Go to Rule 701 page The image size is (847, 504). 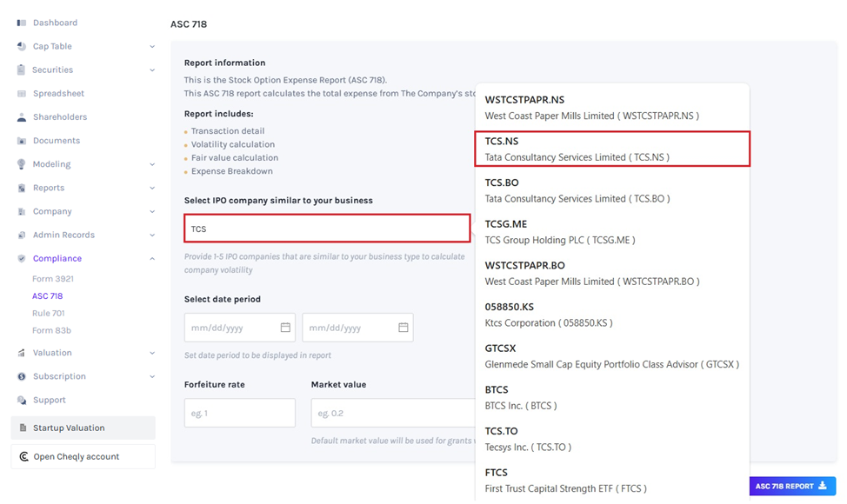pyautogui.click(x=48, y=314)
